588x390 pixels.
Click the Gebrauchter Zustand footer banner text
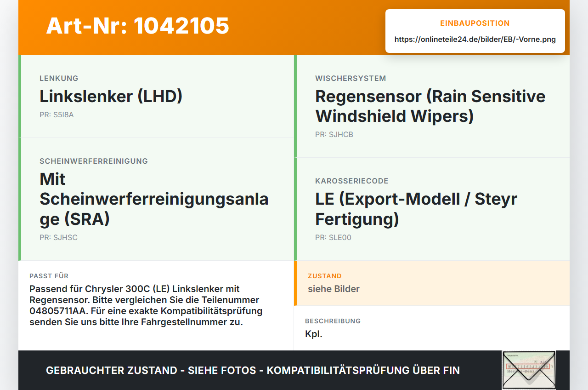click(253, 370)
